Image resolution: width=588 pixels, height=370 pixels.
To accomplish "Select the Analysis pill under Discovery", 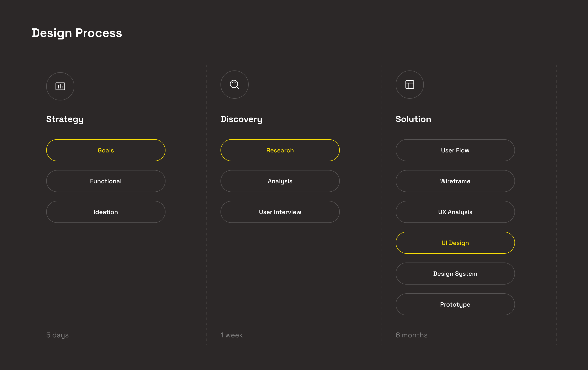I will coord(280,181).
